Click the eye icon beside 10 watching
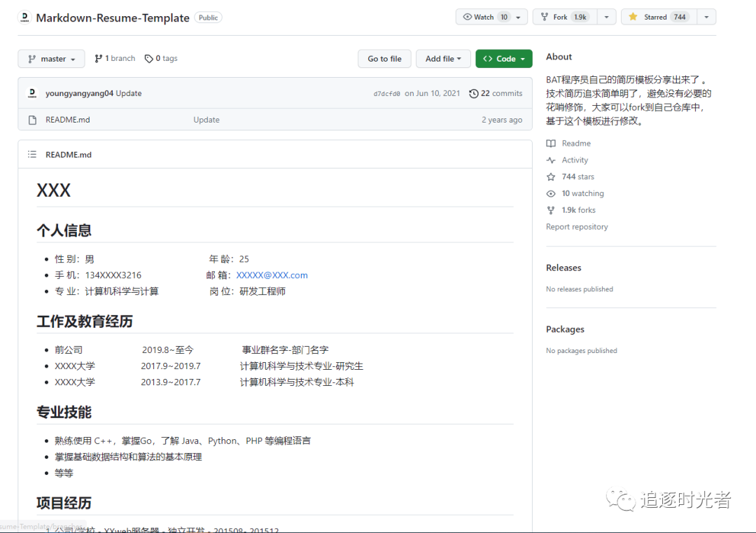The image size is (756, 533). click(551, 193)
